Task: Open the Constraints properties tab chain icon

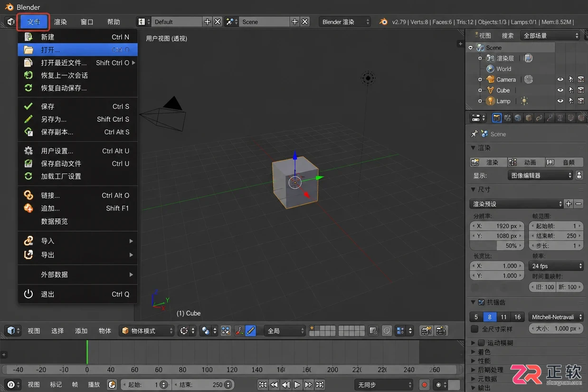Action: point(539,118)
